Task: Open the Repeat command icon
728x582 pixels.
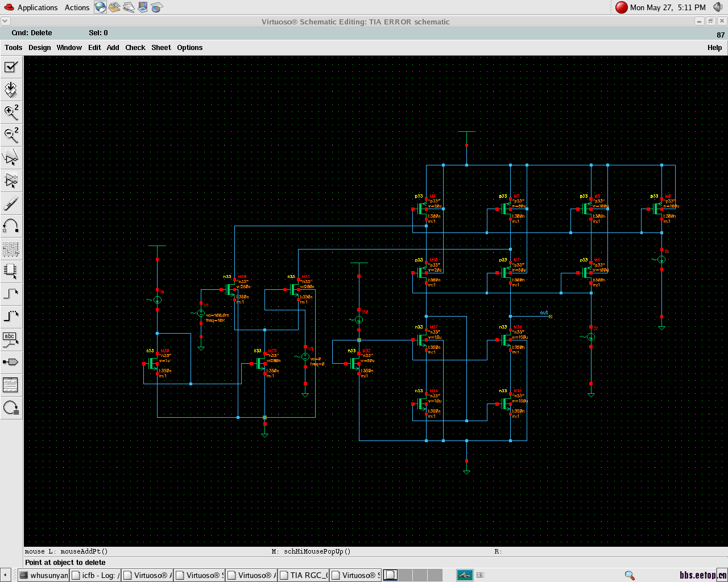Action: click(11, 408)
